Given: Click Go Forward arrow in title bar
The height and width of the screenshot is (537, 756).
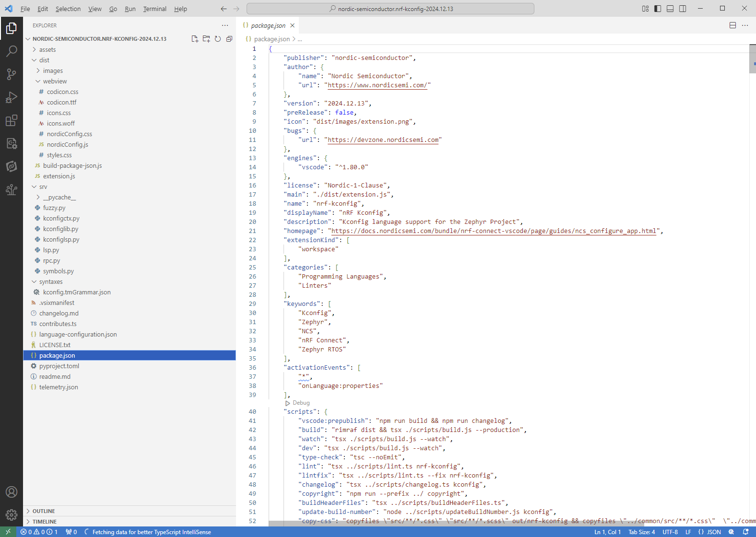Looking at the screenshot, I should [x=236, y=9].
